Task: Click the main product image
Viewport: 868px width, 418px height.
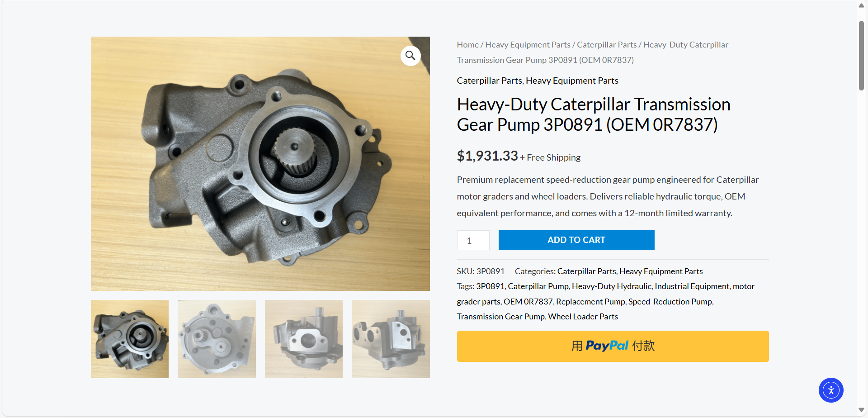Action: tap(260, 164)
